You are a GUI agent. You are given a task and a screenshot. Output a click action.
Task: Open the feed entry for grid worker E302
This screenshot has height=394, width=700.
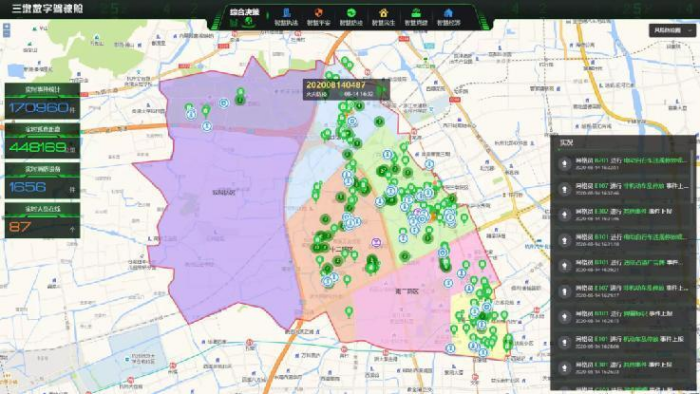(x=623, y=215)
